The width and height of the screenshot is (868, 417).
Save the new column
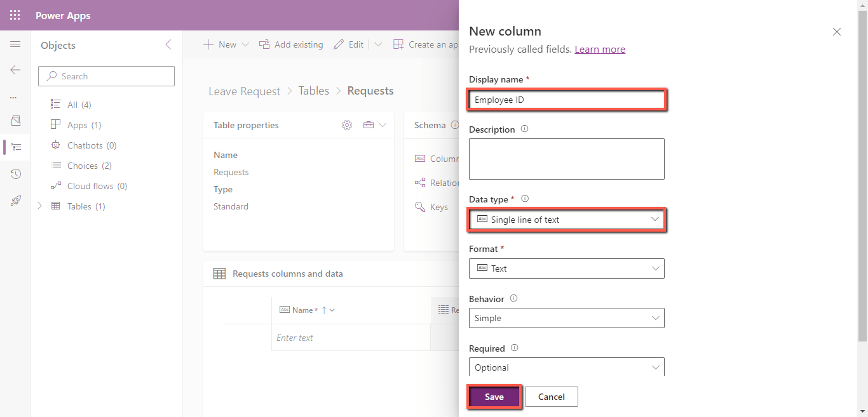pos(494,397)
